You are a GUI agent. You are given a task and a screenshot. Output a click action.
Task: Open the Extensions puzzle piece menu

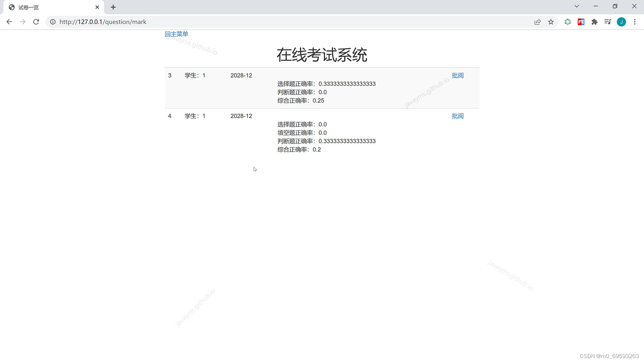point(594,22)
